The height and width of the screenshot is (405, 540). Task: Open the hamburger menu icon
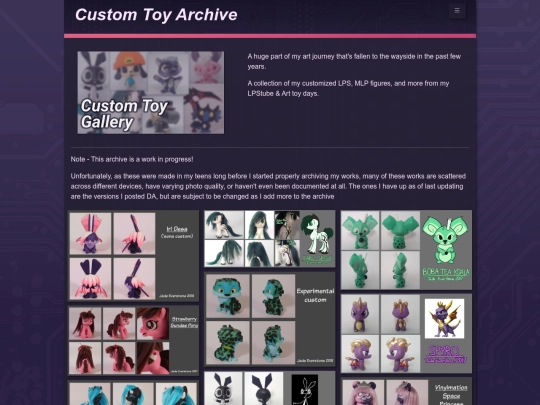[457, 11]
